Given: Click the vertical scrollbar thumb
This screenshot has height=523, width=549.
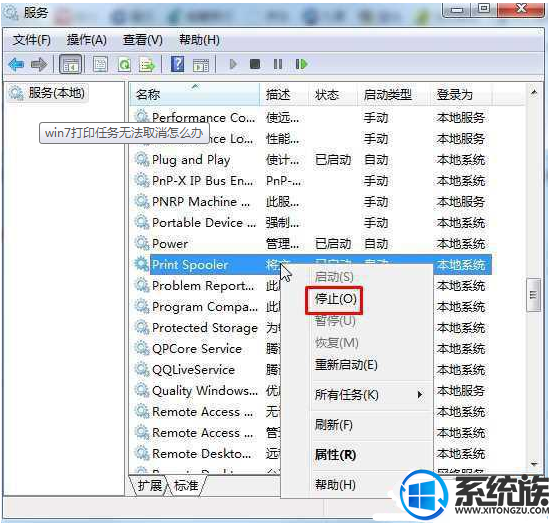Looking at the screenshot, I should click(x=533, y=295).
